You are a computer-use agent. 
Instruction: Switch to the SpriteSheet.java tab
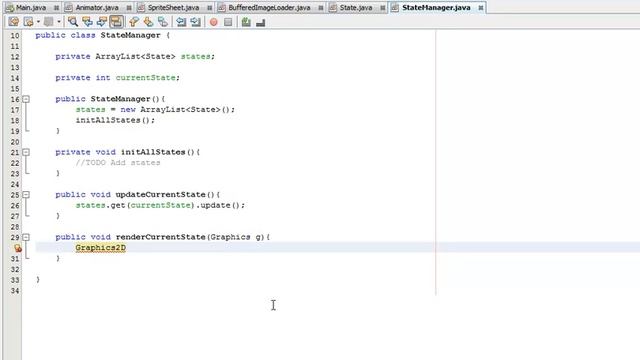coord(173,8)
